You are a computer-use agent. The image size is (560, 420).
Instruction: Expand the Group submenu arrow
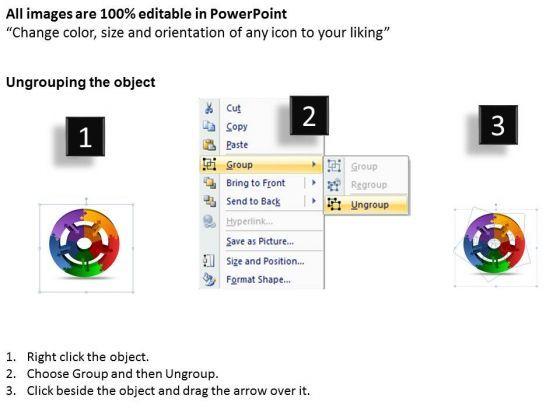pos(314,164)
